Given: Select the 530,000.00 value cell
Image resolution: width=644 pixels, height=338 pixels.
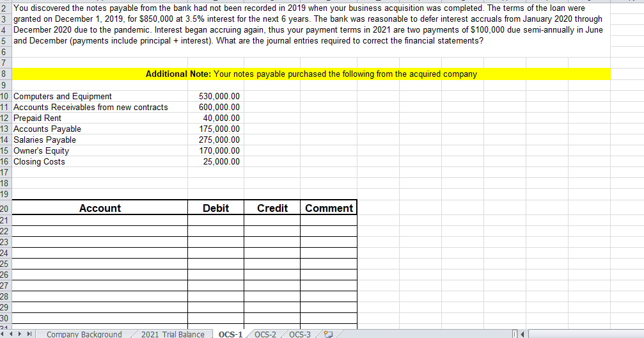Looking at the screenshot, I should [x=216, y=96].
